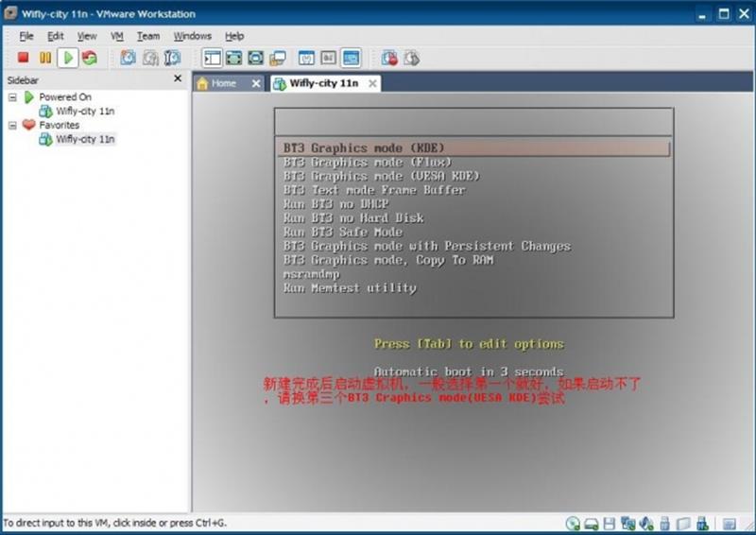The height and width of the screenshot is (535, 756).
Task: Open the VM menu
Action: click(116, 36)
